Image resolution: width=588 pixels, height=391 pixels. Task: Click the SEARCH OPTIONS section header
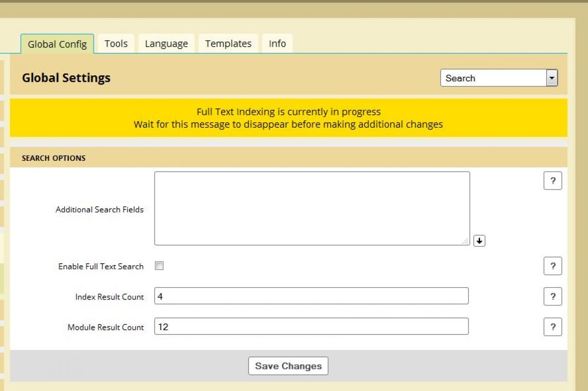[54, 158]
